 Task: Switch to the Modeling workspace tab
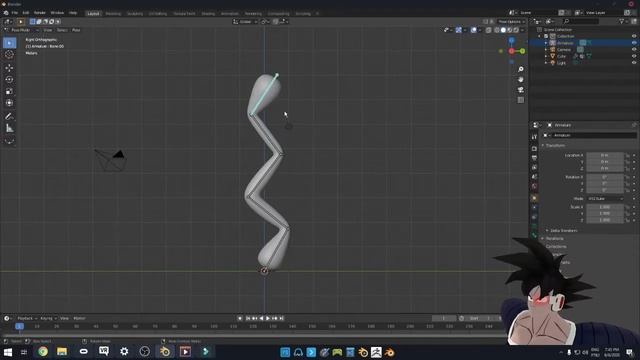(113, 13)
